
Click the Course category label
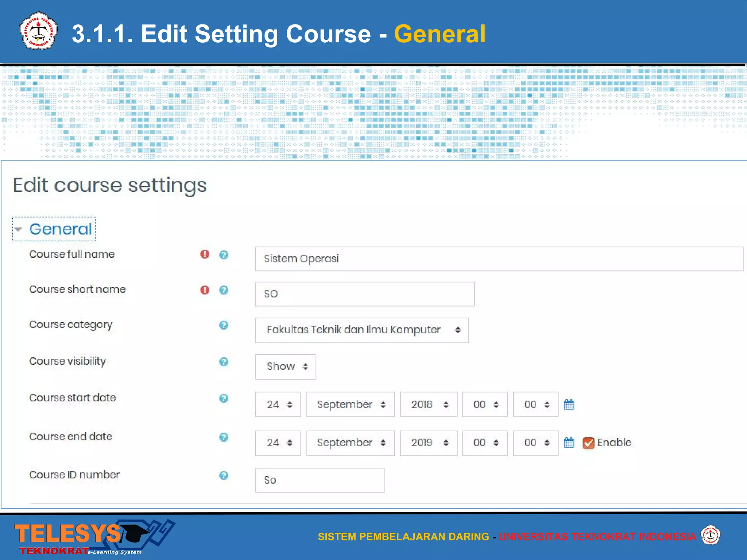[71, 325]
